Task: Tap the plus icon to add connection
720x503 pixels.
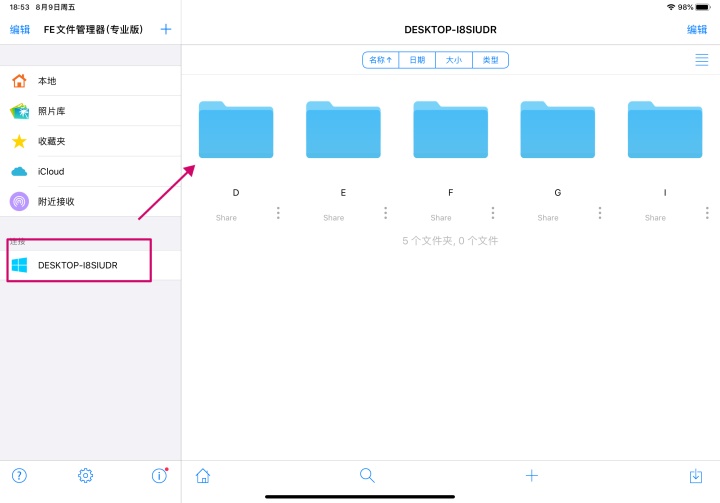Action: (166, 29)
